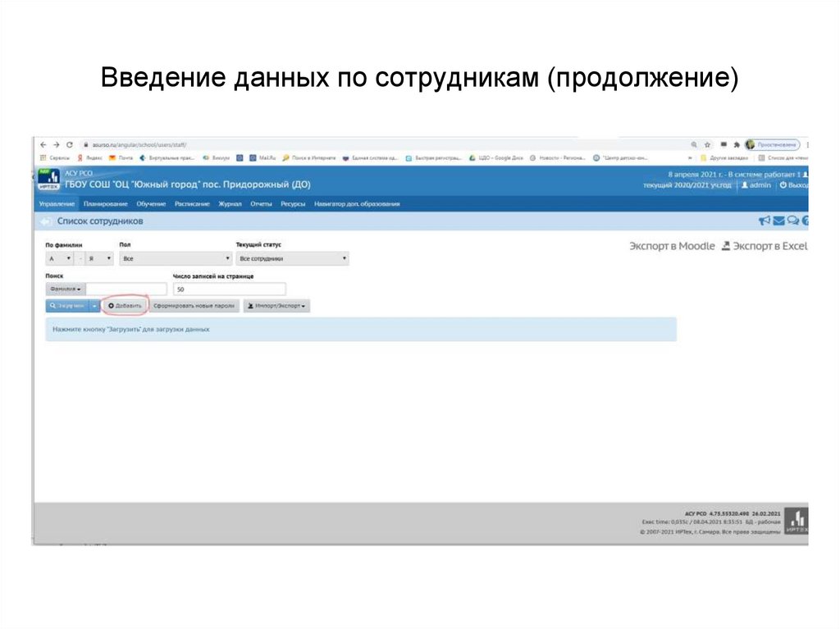Click the Добавить button
This screenshot has width=840, height=629.
126,306
